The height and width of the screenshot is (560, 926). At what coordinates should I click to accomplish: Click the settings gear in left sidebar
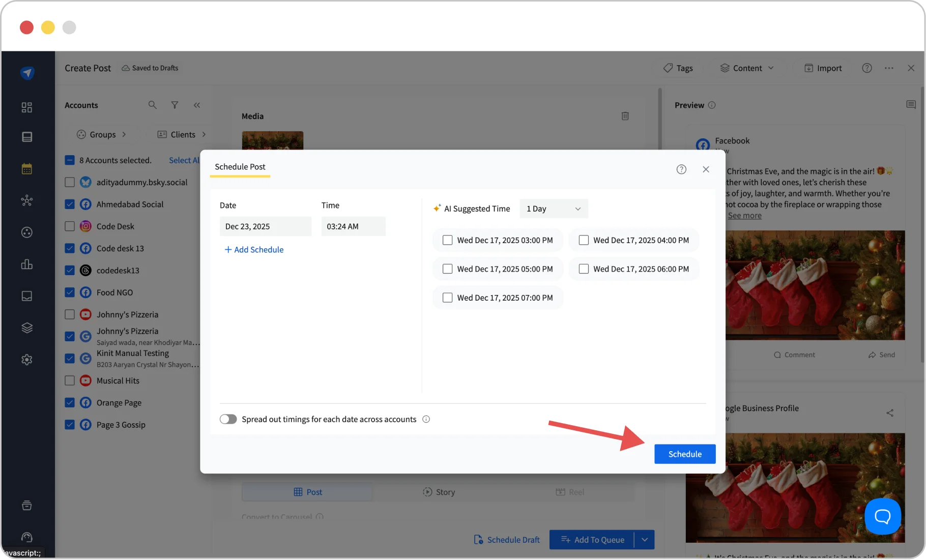click(x=27, y=360)
